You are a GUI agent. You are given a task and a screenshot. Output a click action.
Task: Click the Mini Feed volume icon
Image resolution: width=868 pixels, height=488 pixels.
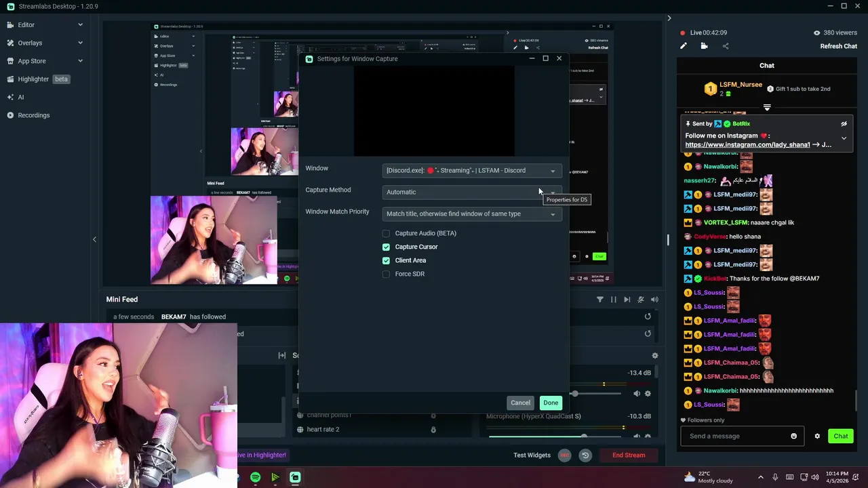pyautogui.click(x=654, y=300)
